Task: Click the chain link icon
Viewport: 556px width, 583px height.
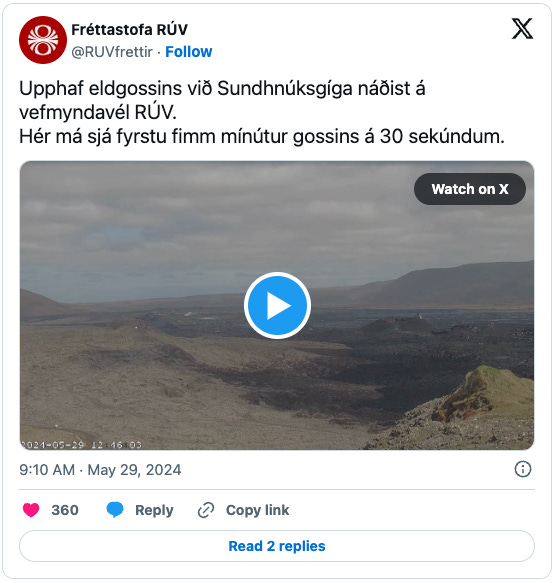Action: point(206,510)
